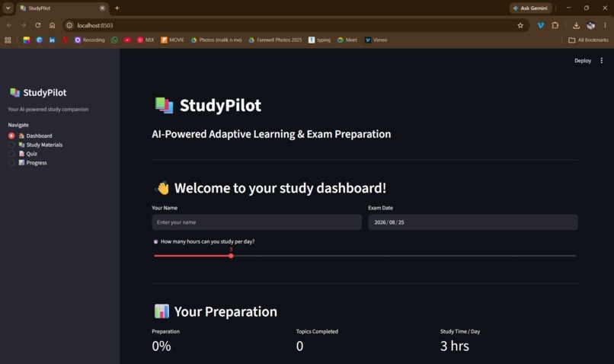
Task: Bookmark this page with the star
Action: coord(520,25)
